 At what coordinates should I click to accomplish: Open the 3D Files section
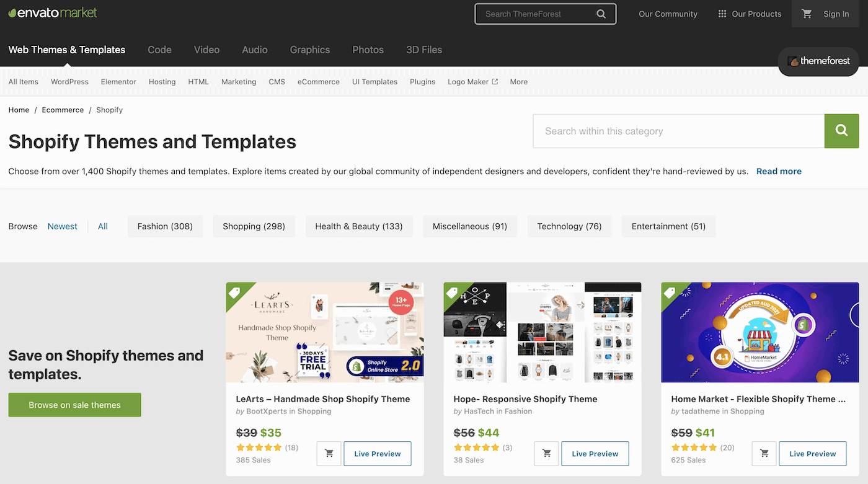point(424,50)
